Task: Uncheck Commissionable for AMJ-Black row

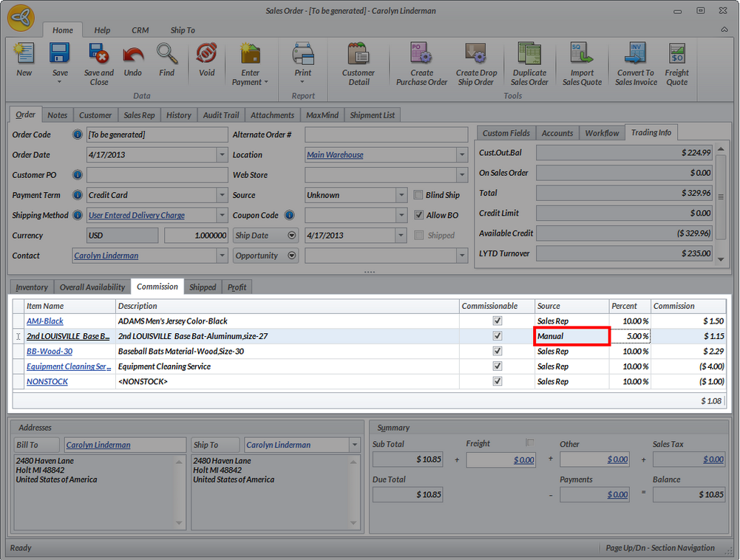Action: (498, 321)
